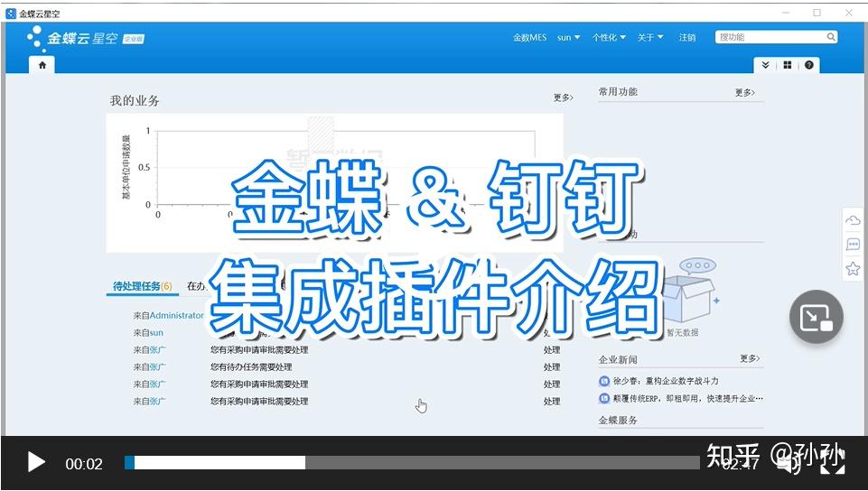Viewport: 868px width, 491px height.
Task: Click the 金蝶云星空 logo
Action: tap(86, 38)
